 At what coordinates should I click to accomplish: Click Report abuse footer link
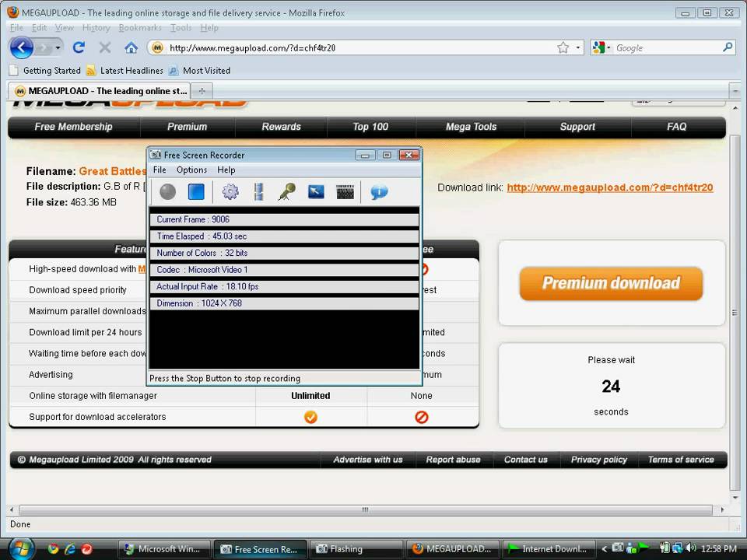point(453,460)
